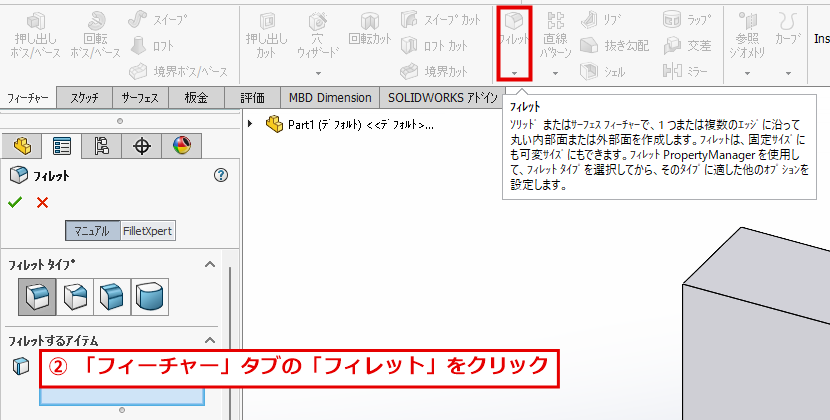Select Revolved Cut (回転カット) tool

[369, 30]
